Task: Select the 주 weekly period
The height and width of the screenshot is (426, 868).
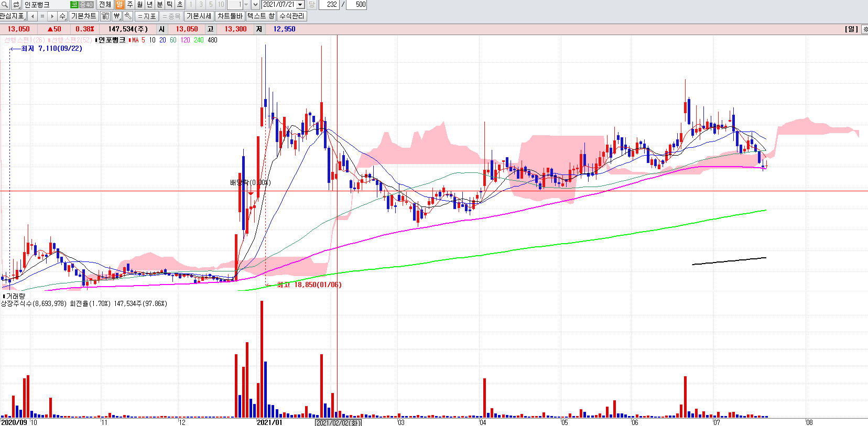Action: (130, 4)
